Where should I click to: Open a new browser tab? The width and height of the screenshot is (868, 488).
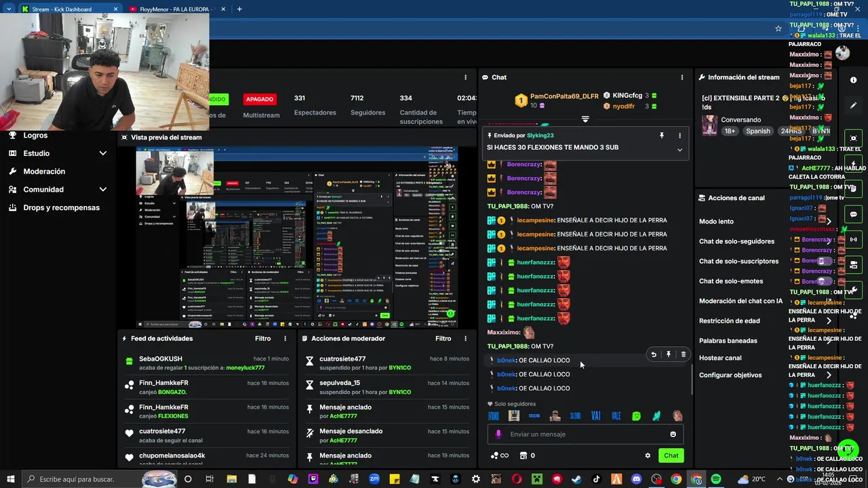pyautogui.click(x=239, y=9)
